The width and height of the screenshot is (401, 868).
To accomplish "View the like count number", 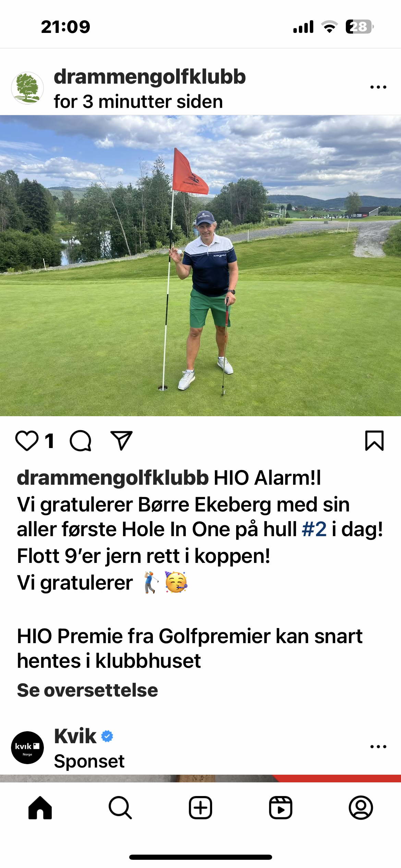I will coord(50,441).
